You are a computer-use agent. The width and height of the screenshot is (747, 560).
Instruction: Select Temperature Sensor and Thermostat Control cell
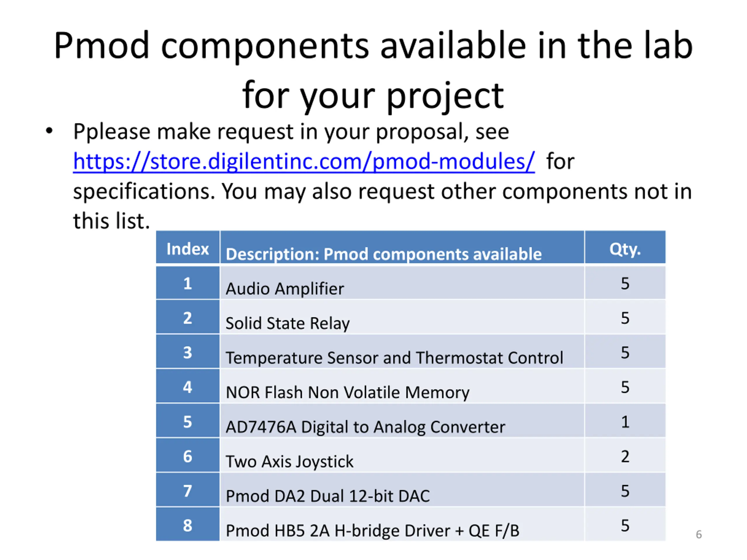pos(402,352)
